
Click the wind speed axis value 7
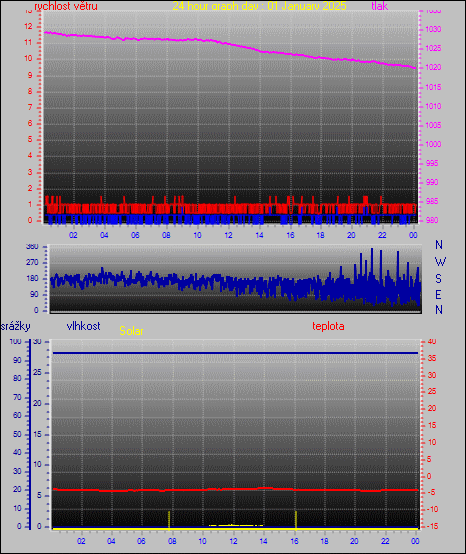[x=30, y=107]
